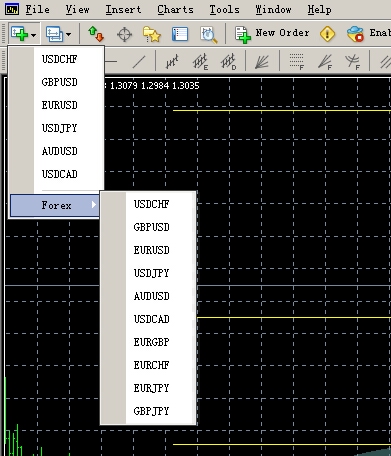Open the File menu
Viewport: 391px width, 456px height.
[38, 9]
